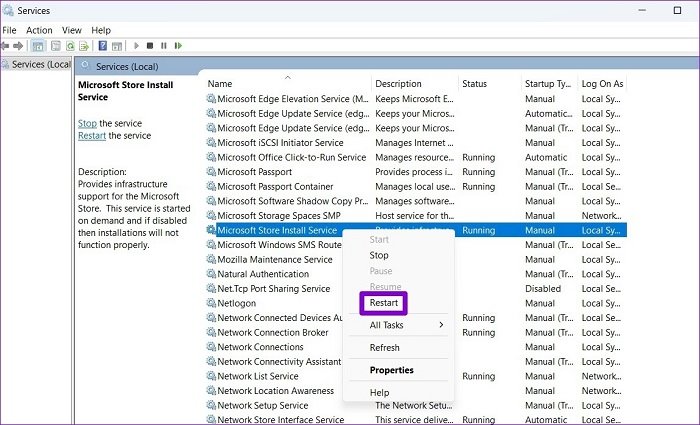This screenshot has height=425, width=700.
Task: Select Properties from the context menu
Action: coord(392,370)
